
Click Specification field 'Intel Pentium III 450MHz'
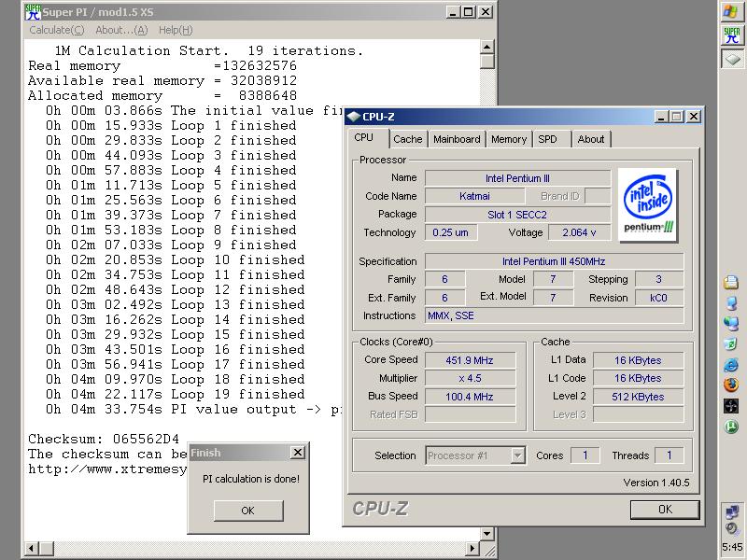click(554, 261)
